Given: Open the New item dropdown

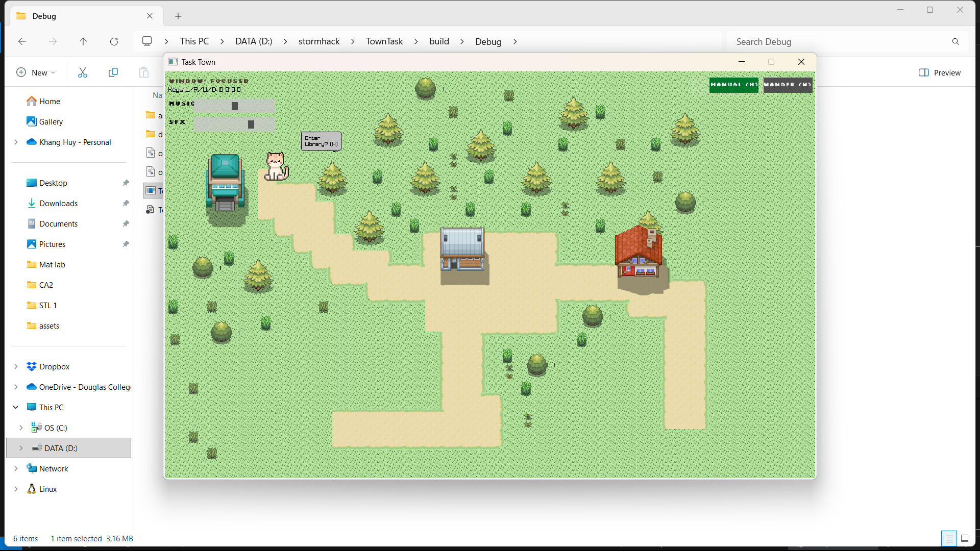Looking at the screenshot, I should click(36, 72).
